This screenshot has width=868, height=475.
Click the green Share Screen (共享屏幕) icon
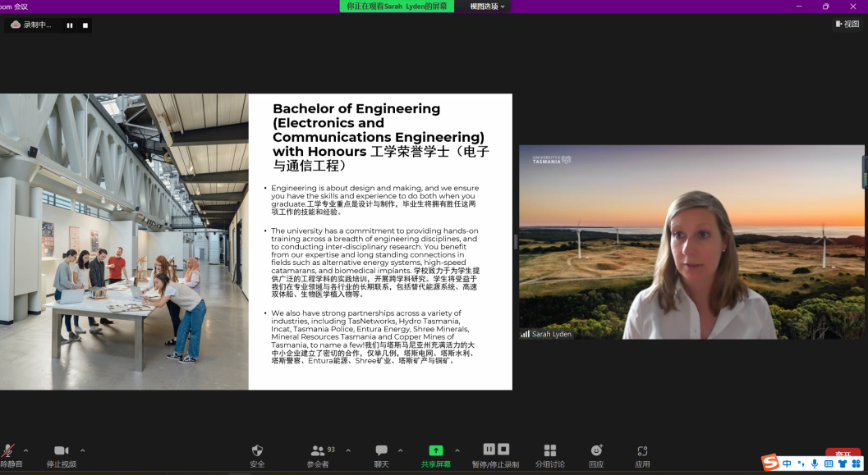(435, 451)
